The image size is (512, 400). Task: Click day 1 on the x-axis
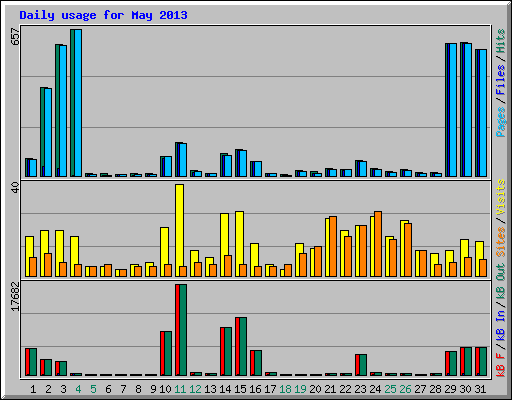pos(33,389)
